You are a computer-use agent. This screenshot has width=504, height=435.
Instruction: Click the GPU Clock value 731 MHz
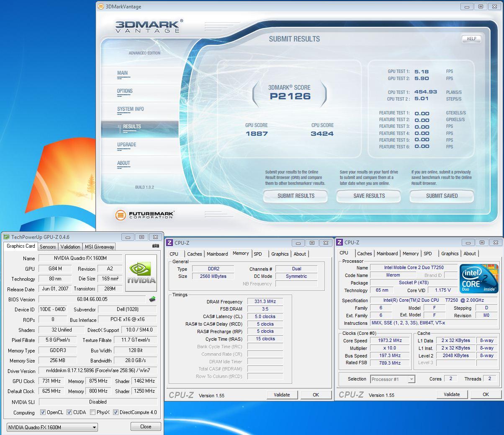pyautogui.click(x=51, y=381)
